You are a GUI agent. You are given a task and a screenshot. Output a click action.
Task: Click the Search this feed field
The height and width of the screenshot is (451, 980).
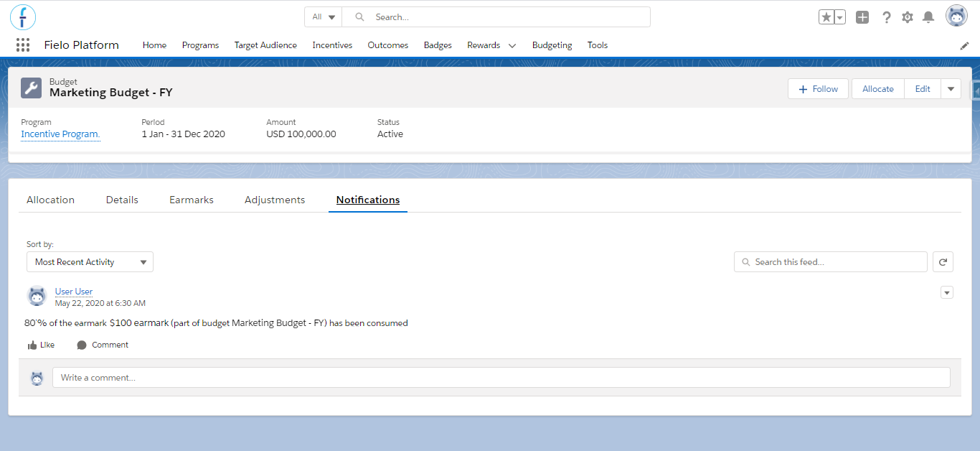831,262
